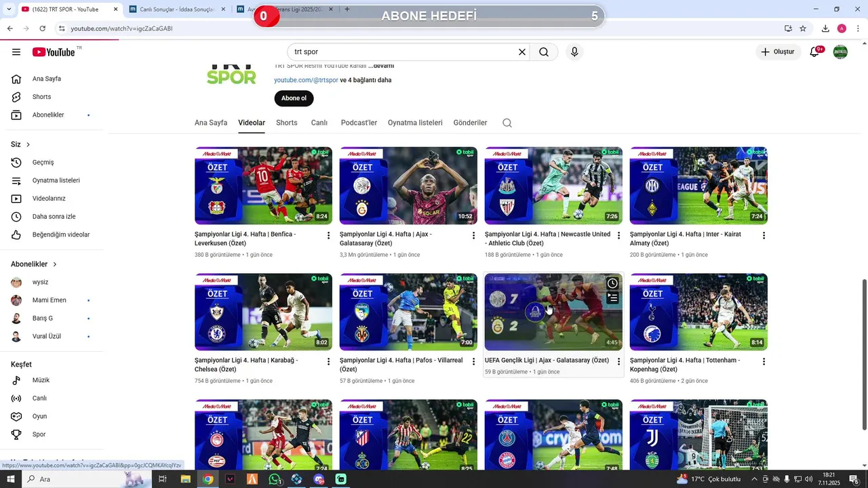Open WhatsApp from the taskbar
868x488 pixels.
[274, 479]
